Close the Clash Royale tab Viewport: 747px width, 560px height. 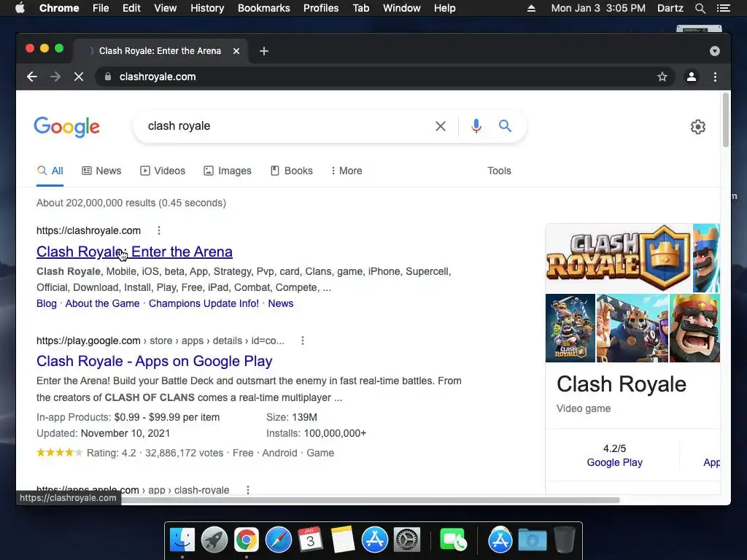click(x=236, y=51)
